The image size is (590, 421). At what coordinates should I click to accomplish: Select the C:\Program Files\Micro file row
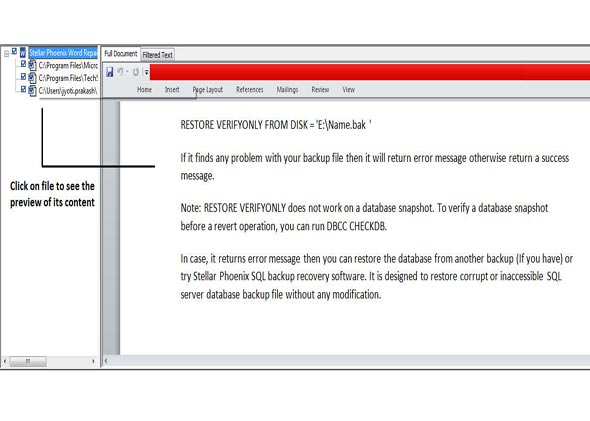click(68, 65)
